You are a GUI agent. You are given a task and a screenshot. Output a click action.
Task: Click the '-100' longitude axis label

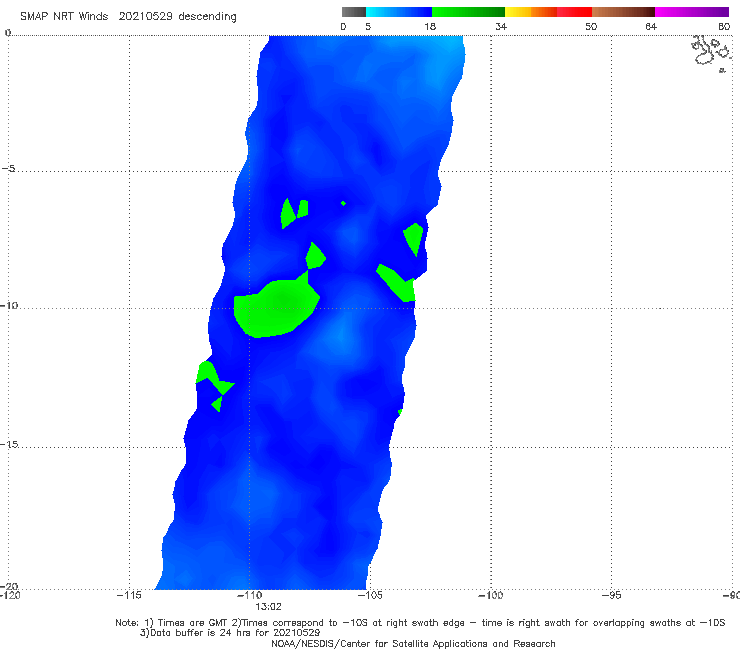pos(491,595)
